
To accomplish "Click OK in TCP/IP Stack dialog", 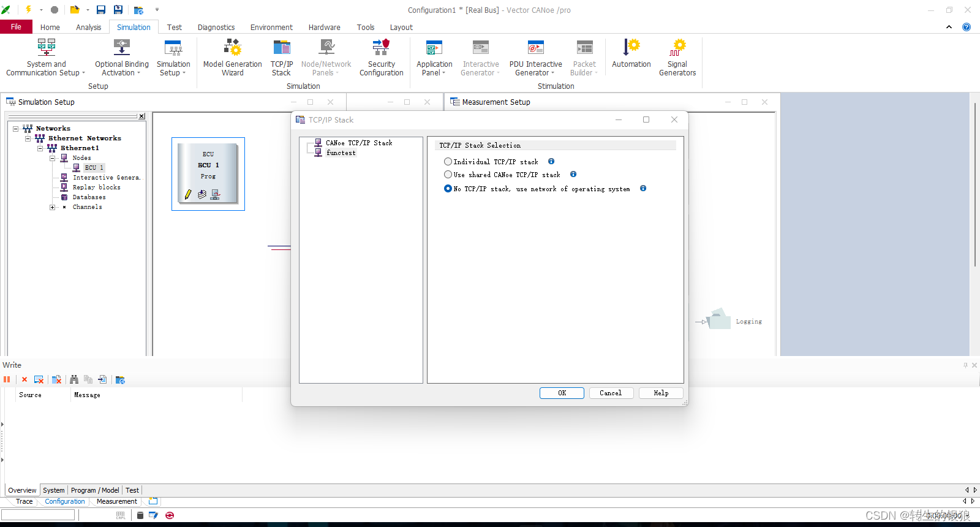I will (562, 393).
